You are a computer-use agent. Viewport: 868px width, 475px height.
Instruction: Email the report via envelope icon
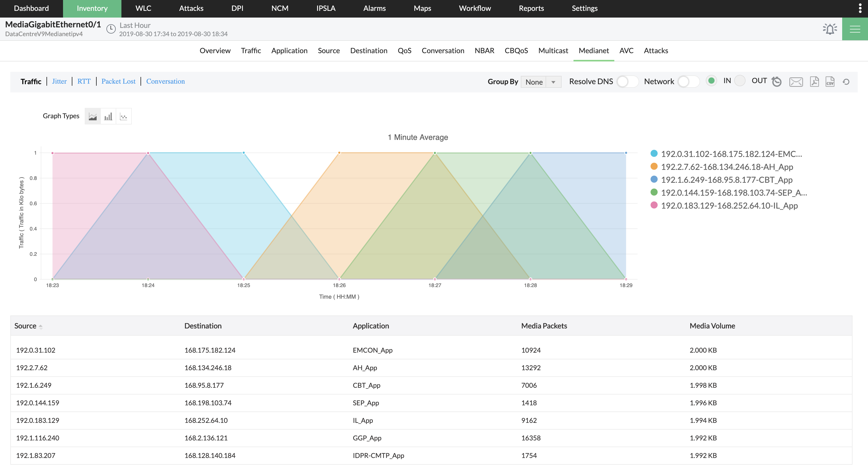(x=796, y=82)
